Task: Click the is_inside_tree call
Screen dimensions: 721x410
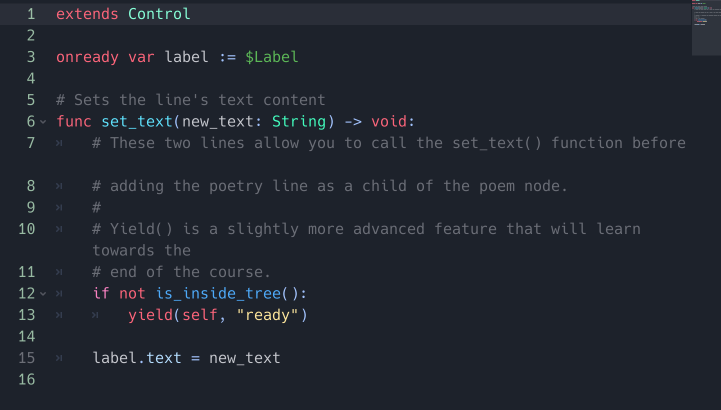Action: pos(218,294)
